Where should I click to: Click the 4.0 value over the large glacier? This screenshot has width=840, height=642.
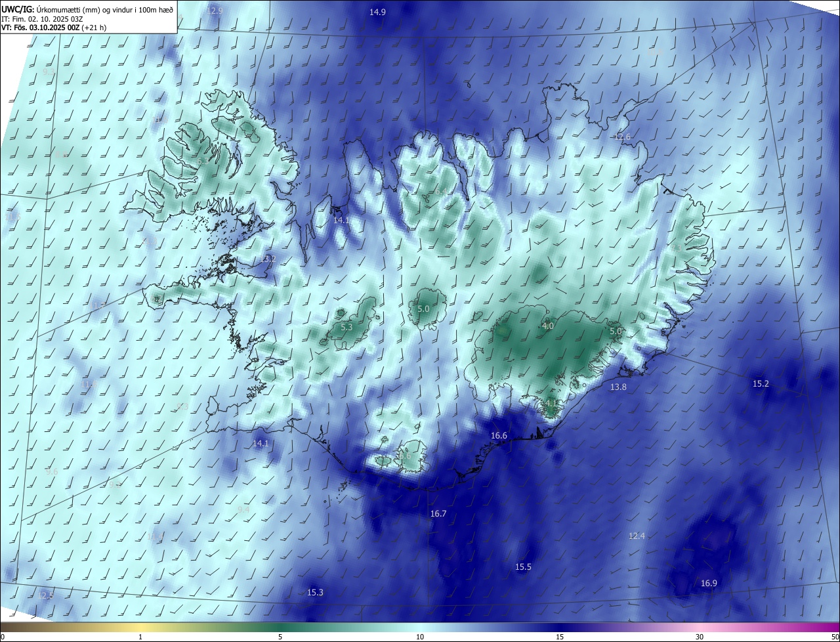(547, 326)
